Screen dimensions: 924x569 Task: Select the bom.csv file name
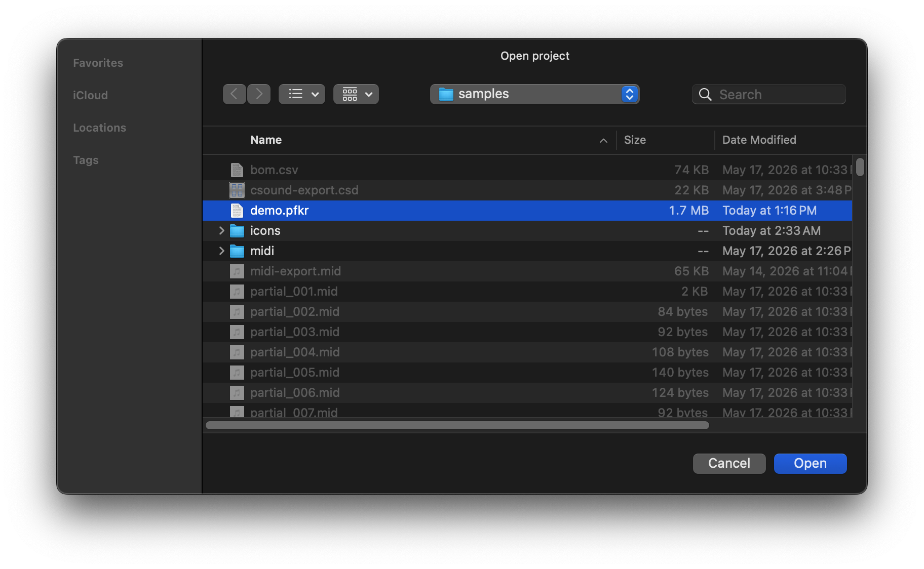274,170
